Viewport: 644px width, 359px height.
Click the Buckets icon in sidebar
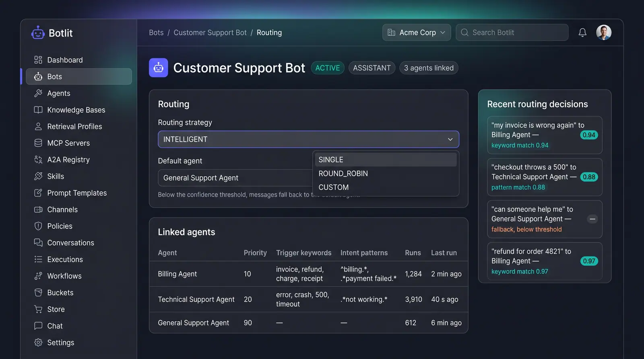[38, 293]
